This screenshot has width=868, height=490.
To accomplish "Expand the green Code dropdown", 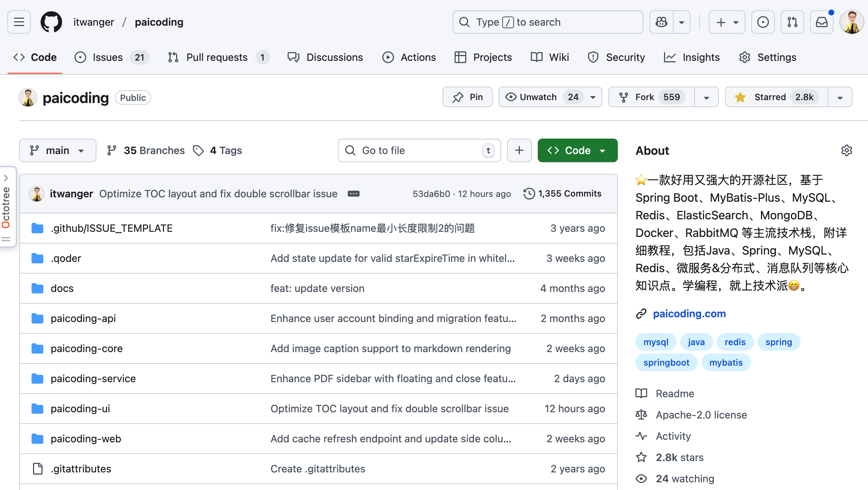I will 577,150.
